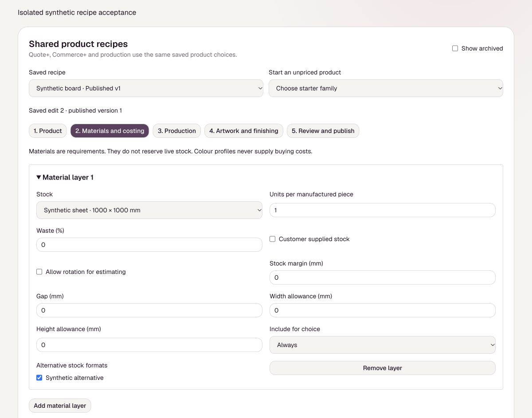
Task: Click the Alternative stock formats label
Action: coord(72,365)
